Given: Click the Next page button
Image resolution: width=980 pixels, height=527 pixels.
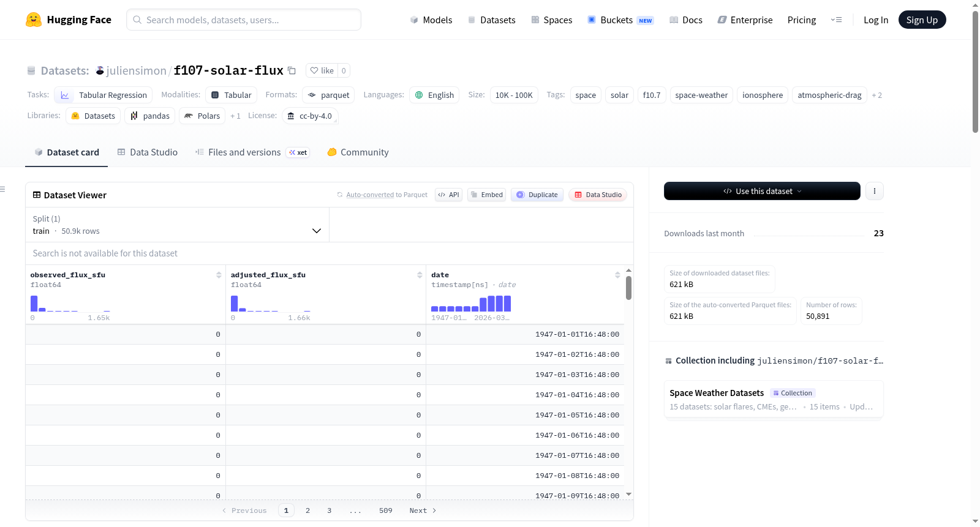Looking at the screenshot, I should point(423,510).
